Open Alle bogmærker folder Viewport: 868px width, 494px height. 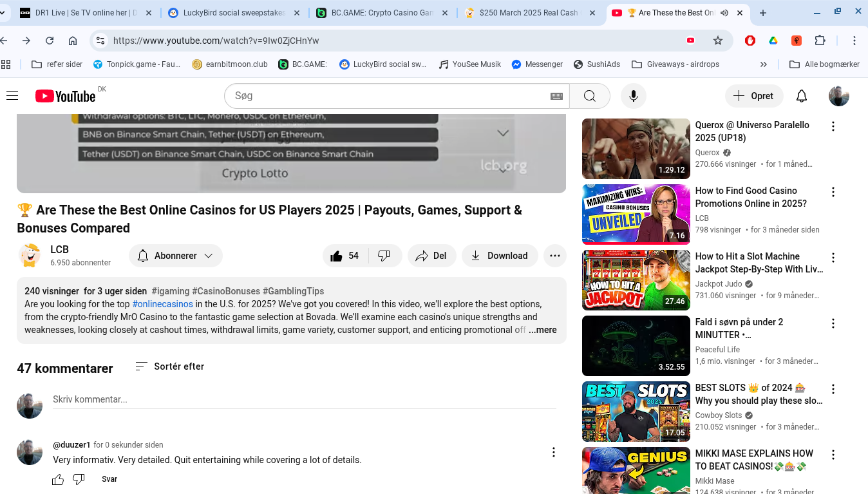(x=824, y=64)
